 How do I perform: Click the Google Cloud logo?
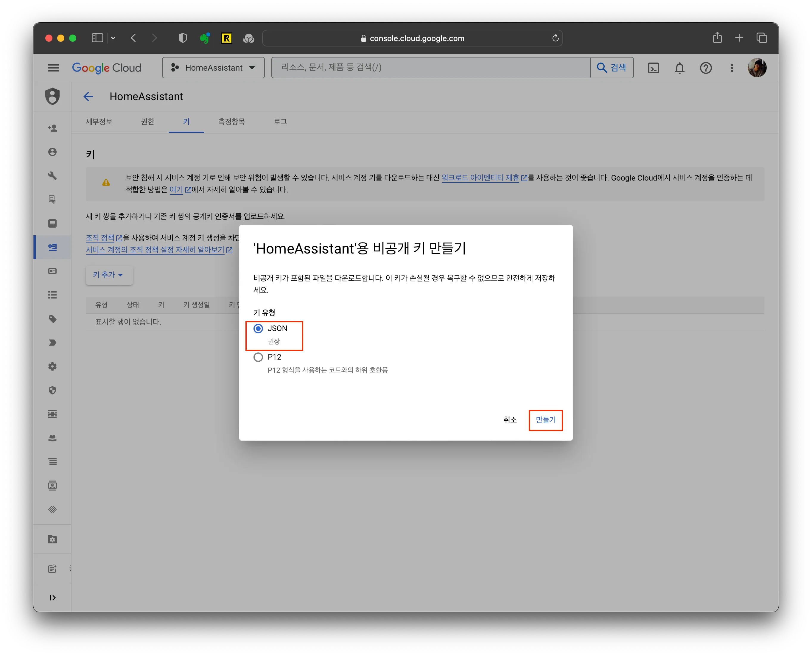(107, 68)
